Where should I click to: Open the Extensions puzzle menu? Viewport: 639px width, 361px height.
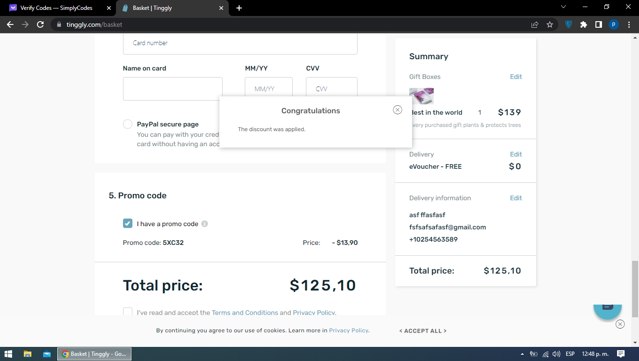[583, 24]
